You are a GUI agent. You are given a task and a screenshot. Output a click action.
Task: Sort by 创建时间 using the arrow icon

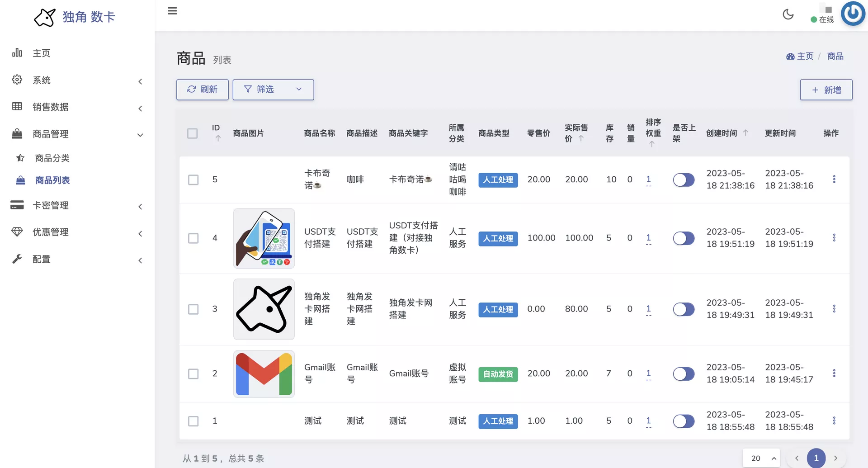pos(745,133)
